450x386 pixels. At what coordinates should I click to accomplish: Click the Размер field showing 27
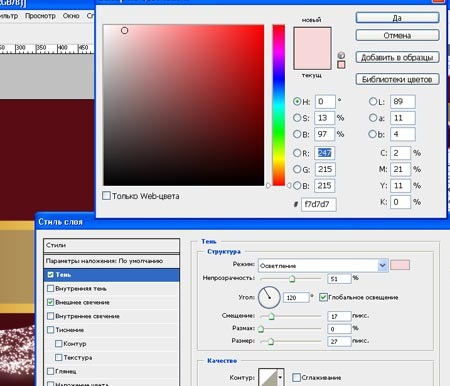(339, 341)
